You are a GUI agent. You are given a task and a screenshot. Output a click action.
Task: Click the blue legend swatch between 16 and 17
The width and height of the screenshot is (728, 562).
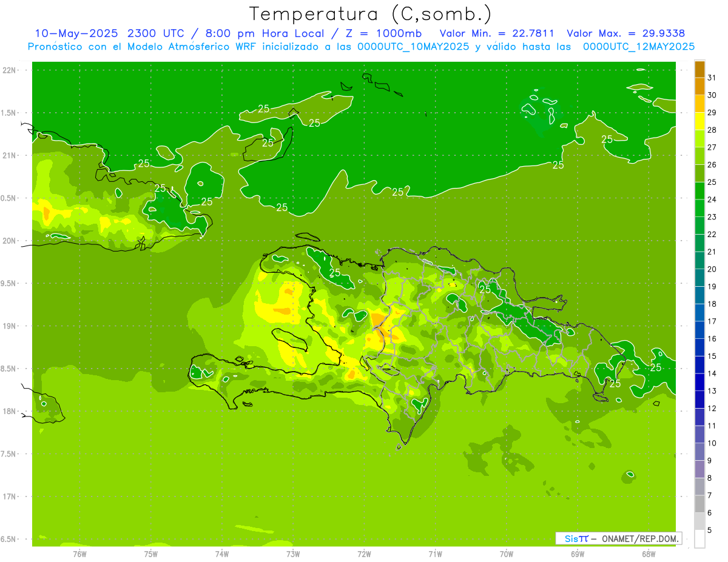tap(699, 330)
